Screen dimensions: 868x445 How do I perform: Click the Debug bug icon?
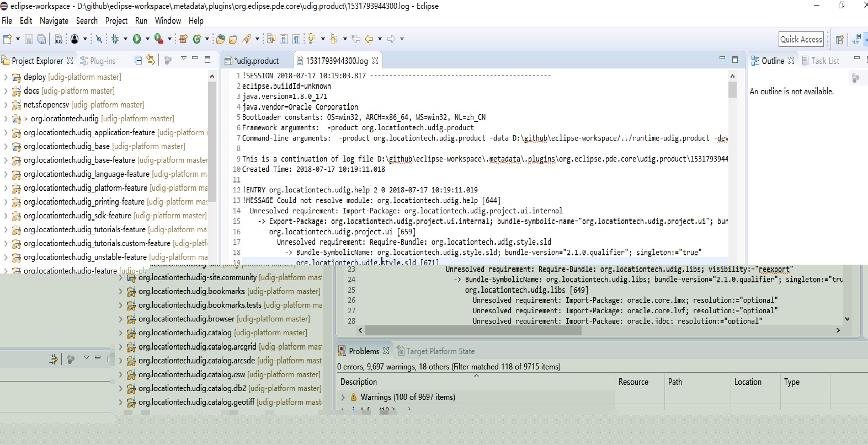pyautogui.click(x=115, y=39)
